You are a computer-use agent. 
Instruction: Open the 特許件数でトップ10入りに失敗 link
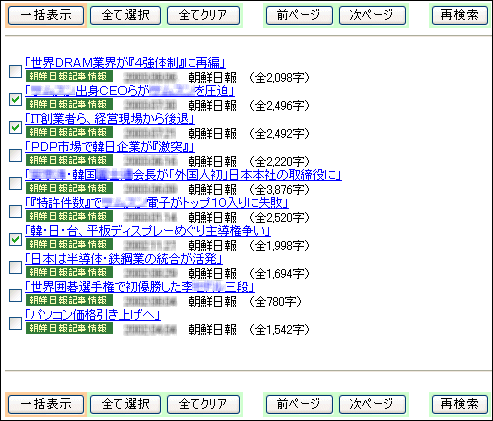[157, 203]
